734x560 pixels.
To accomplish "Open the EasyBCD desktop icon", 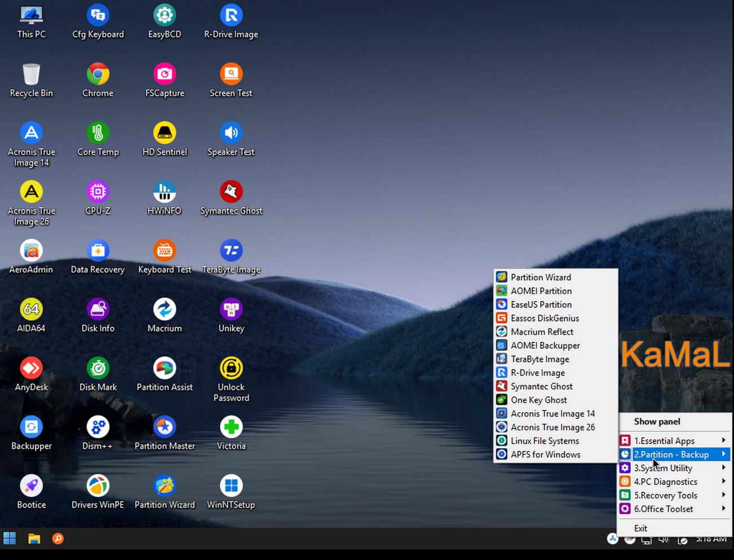I will click(165, 23).
